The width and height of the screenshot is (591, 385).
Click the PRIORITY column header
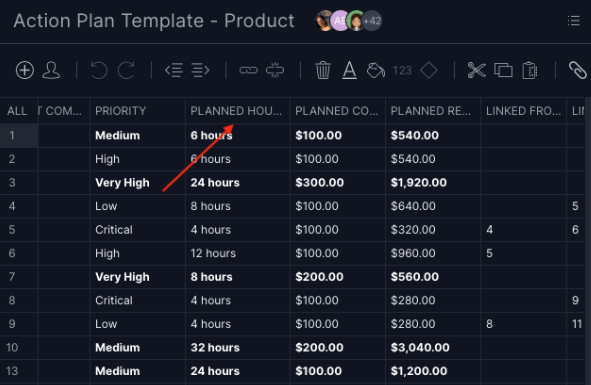click(x=120, y=111)
